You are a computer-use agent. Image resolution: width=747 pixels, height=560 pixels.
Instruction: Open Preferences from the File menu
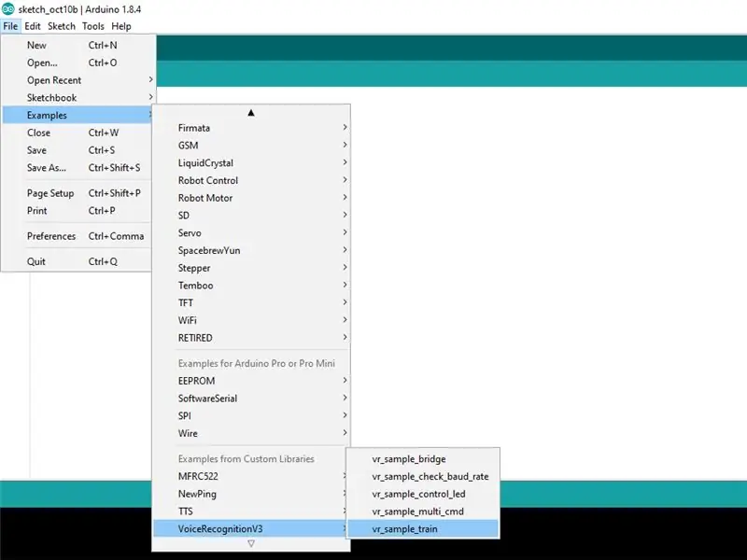(x=78, y=236)
